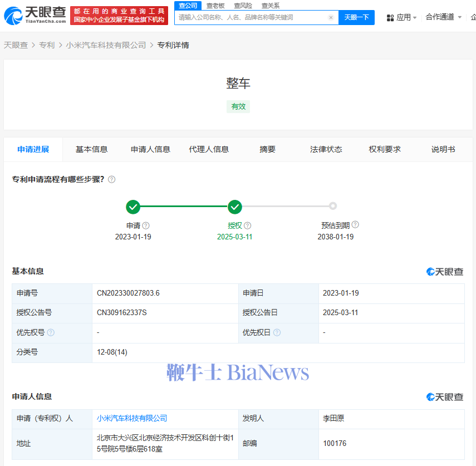Image resolution: width=476 pixels, height=466 pixels.
Task: Switch to the 说明书 tab
Action: (443, 149)
